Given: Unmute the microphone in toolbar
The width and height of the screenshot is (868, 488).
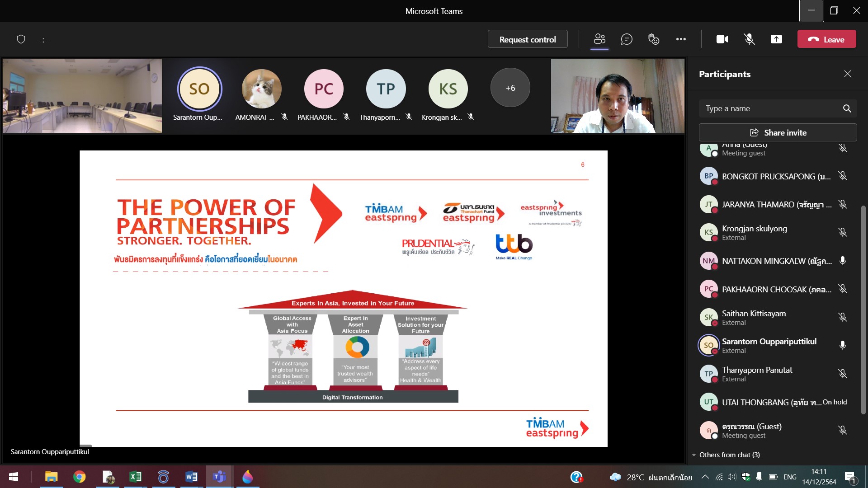Looking at the screenshot, I should click(x=749, y=39).
